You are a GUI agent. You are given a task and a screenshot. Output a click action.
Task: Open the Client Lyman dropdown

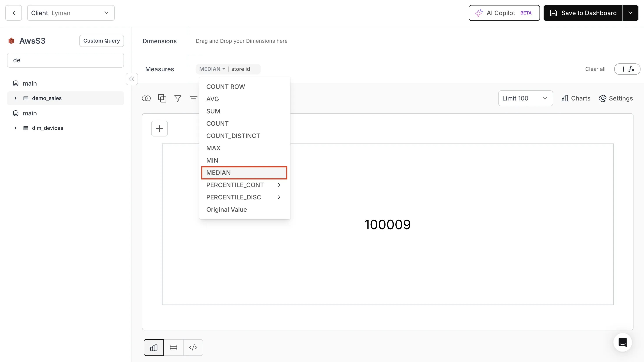pyautogui.click(x=71, y=13)
